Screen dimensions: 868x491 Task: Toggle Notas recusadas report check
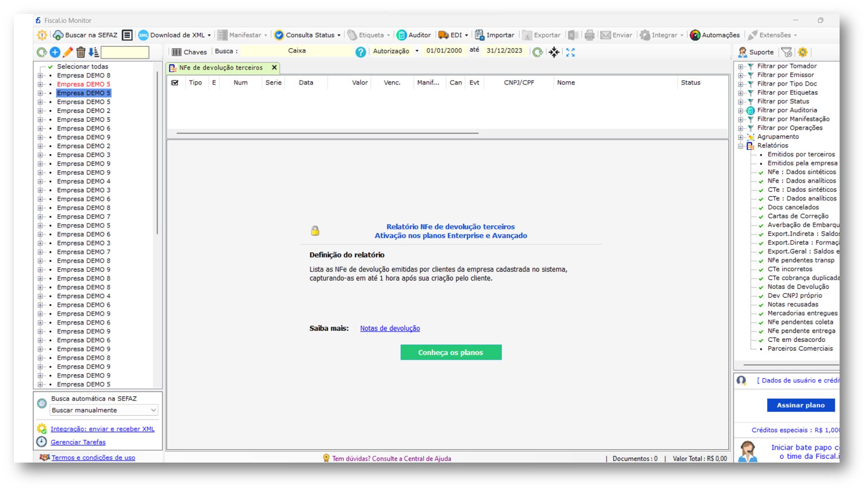[x=761, y=305]
